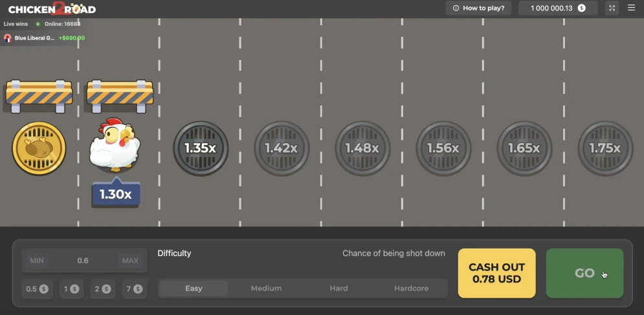Open the hamburger menu icon
The width and height of the screenshot is (644, 315).
(x=631, y=8)
